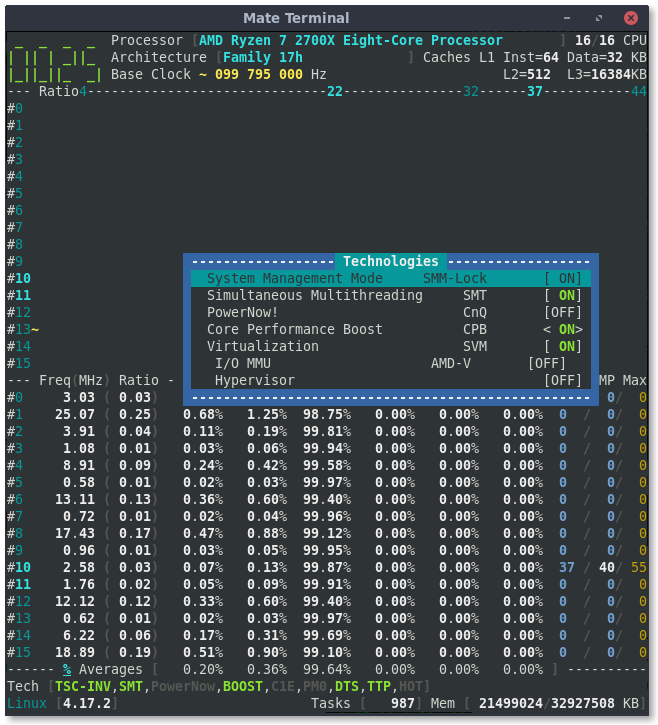Click the AMD Ryzen 7 2700X processor name
658x725 pixels.
tap(351, 40)
